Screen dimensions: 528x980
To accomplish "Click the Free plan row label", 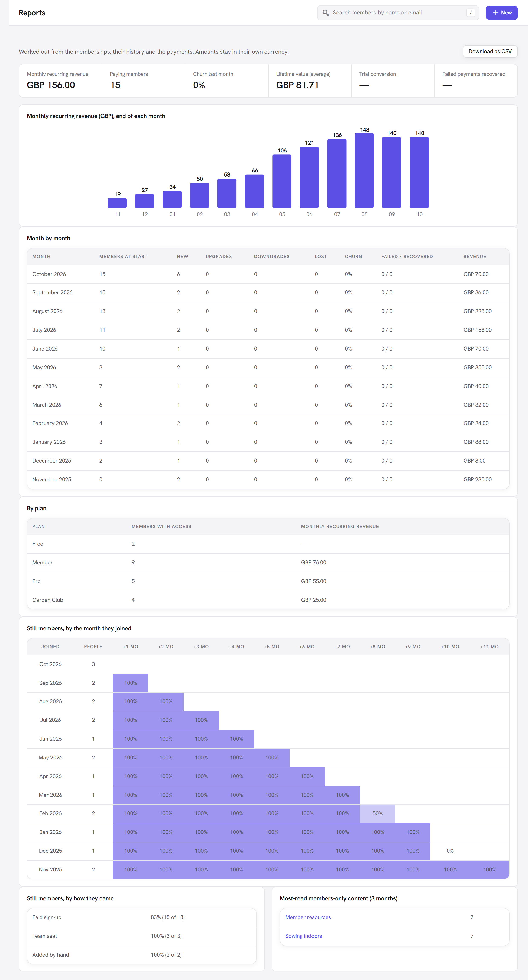I will (x=38, y=544).
